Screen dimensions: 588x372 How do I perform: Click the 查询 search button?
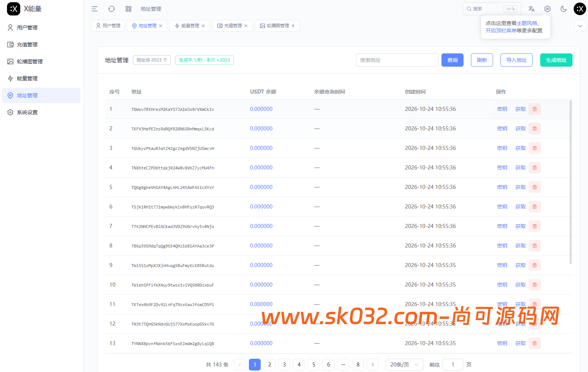453,60
